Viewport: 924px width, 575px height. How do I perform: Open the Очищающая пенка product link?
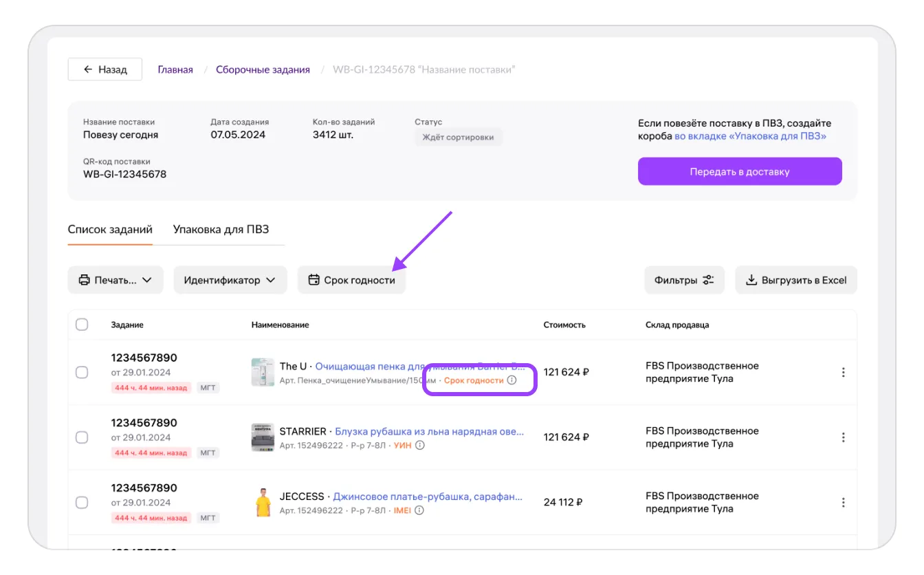(420, 366)
